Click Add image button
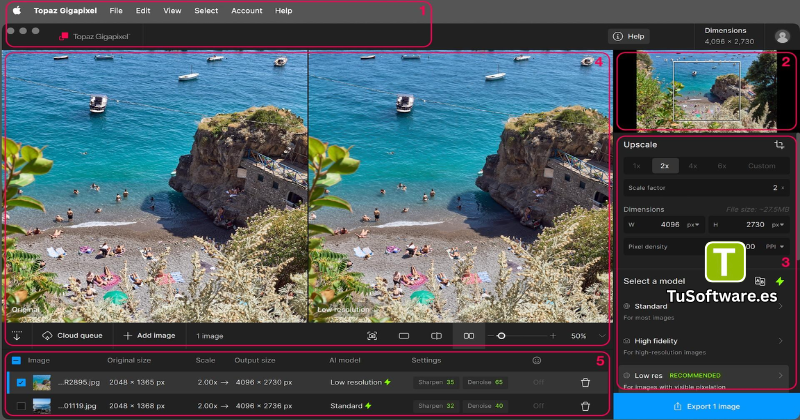This screenshot has width=800, height=420. coord(149,336)
